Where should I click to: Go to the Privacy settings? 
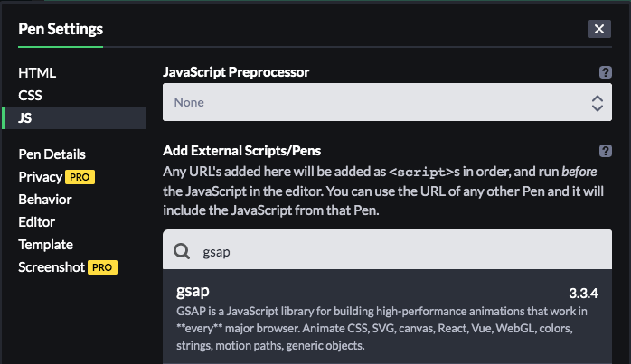[x=40, y=177]
